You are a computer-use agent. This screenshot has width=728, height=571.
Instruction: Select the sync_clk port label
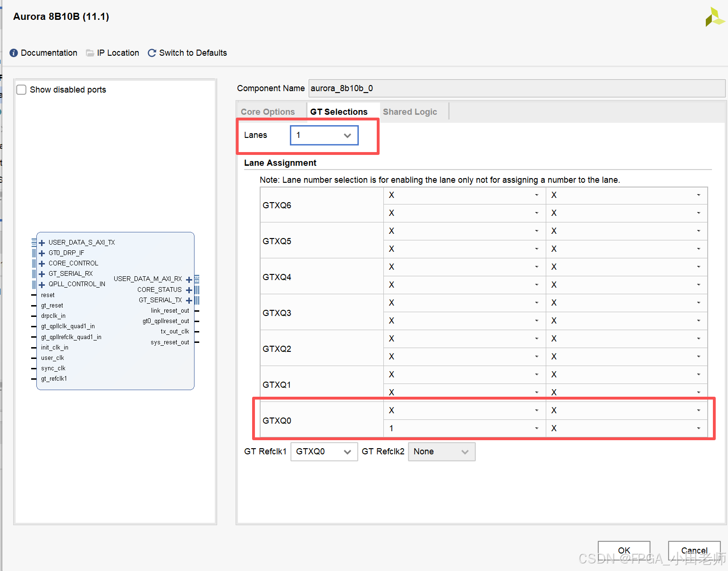point(53,368)
